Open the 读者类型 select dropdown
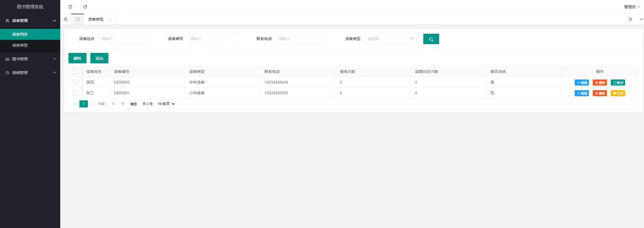The height and width of the screenshot is (228, 644). pos(391,39)
